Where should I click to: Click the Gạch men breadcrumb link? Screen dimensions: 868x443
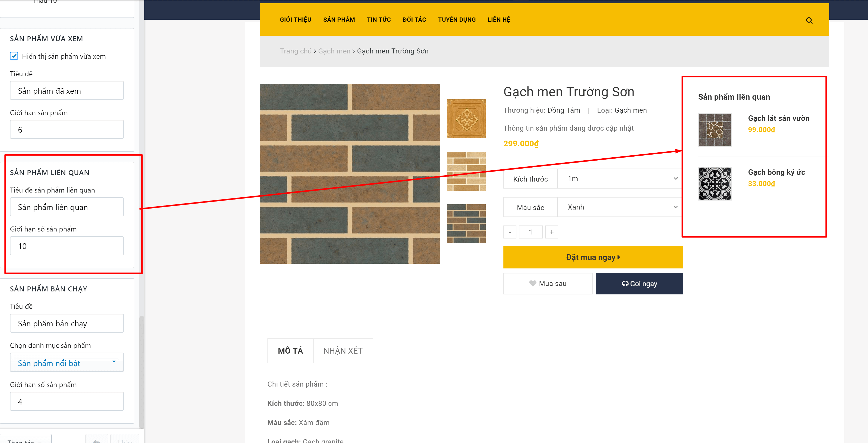pos(334,51)
